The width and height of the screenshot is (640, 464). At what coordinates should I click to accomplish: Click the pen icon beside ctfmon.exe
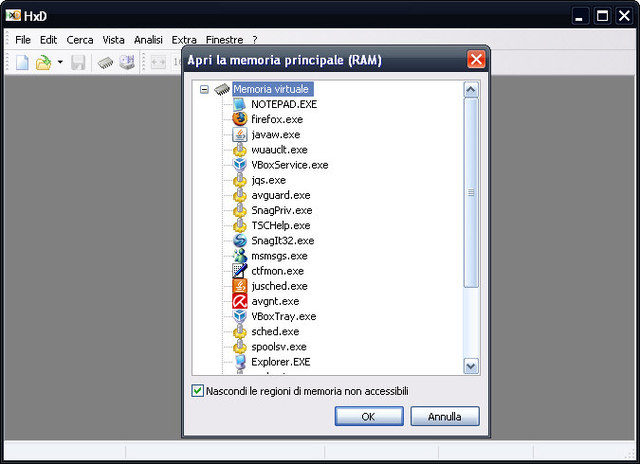(240, 271)
